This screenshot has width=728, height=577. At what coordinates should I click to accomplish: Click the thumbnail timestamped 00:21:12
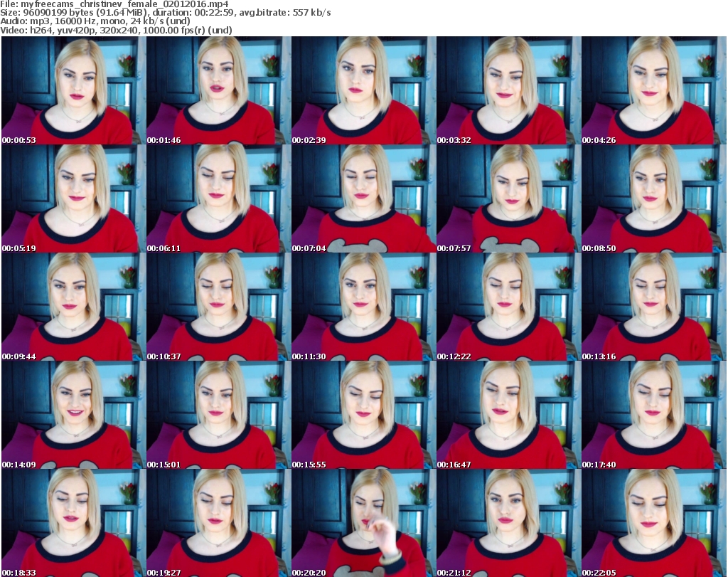[x=508, y=523]
